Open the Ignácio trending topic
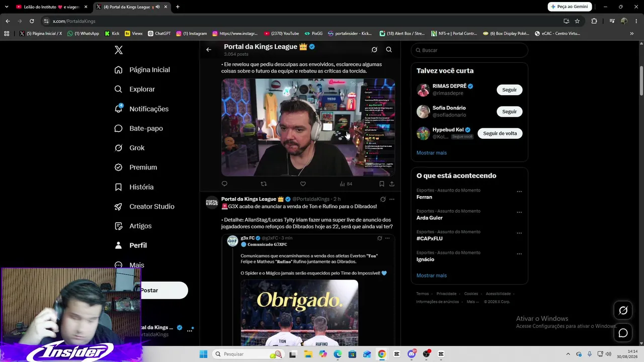The image size is (644, 362). click(x=425, y=259)
